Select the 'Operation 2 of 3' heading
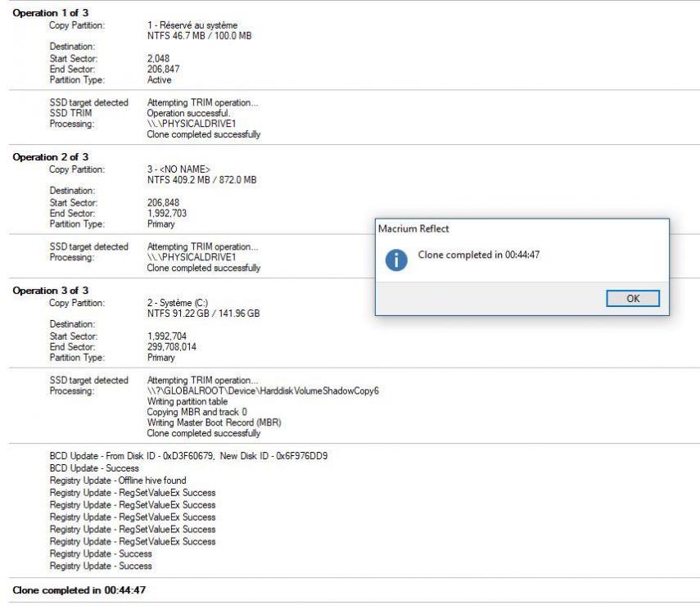The width and height of the screenshot is (700, 614). pos(51,157)
